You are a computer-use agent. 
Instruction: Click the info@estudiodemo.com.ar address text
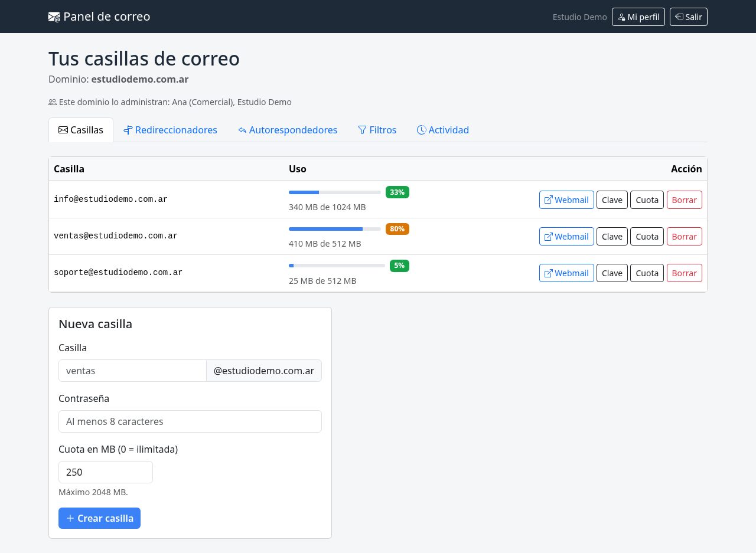[110, 199]
